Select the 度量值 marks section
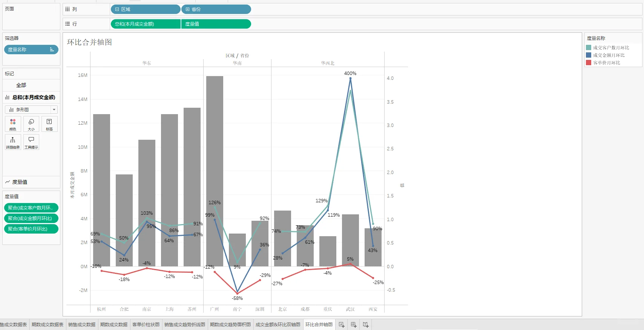 31,182
